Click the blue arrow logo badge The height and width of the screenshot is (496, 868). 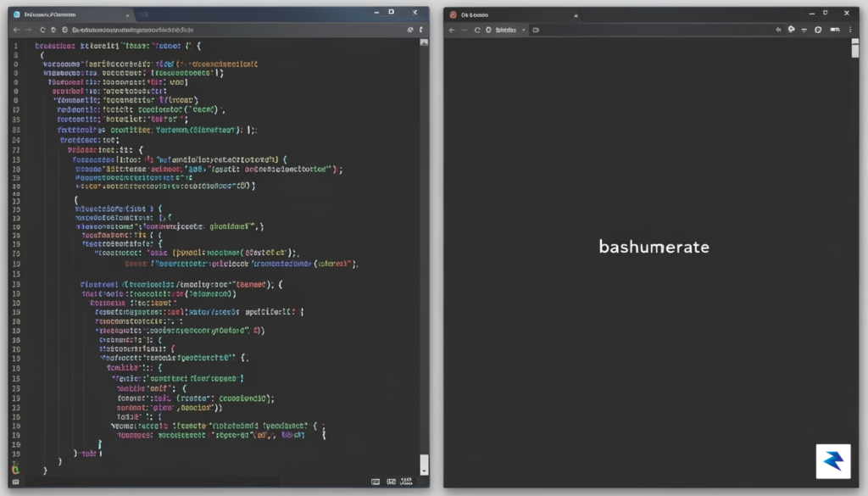click(833, 460)
